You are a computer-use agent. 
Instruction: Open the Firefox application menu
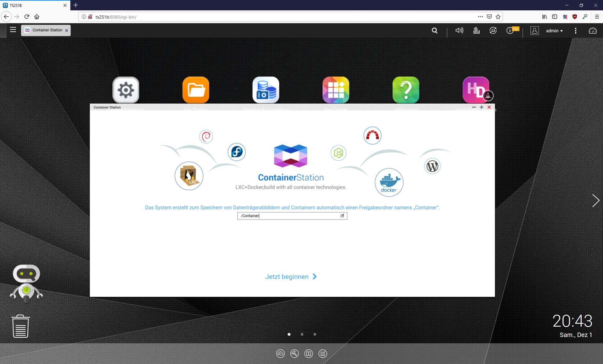coord(597,17)
